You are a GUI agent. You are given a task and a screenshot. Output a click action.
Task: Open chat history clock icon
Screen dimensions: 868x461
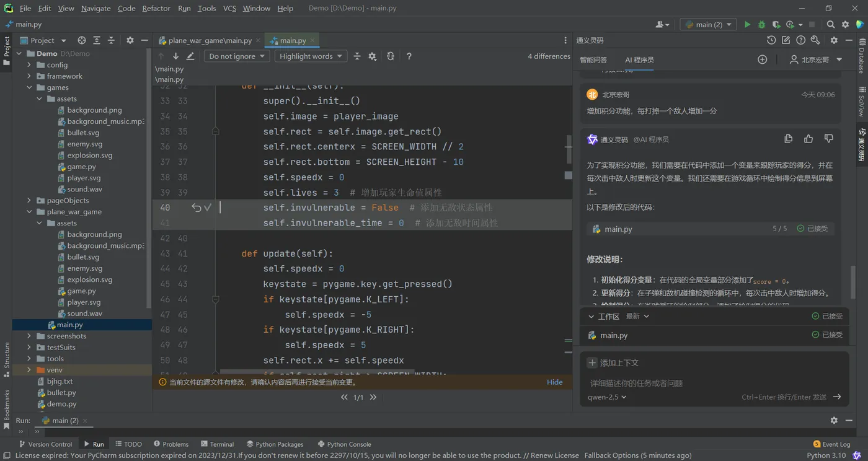[771, 40]
